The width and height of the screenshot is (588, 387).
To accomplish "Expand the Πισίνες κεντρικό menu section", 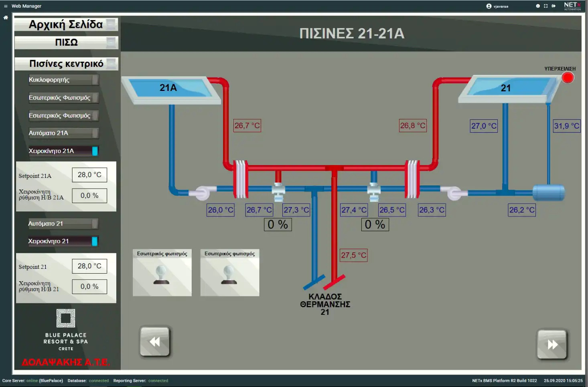I will pyautogui.click(x=66, y=64).
